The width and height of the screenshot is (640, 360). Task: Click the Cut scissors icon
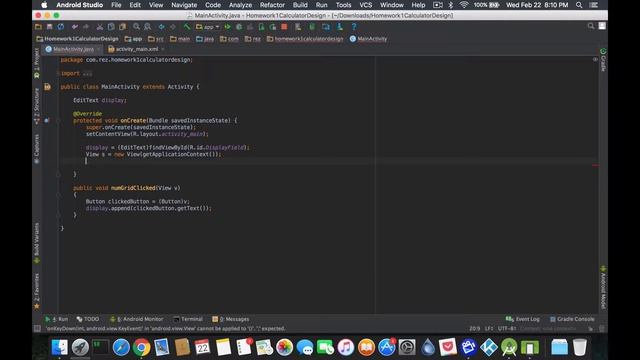click(x=100, y=27)
